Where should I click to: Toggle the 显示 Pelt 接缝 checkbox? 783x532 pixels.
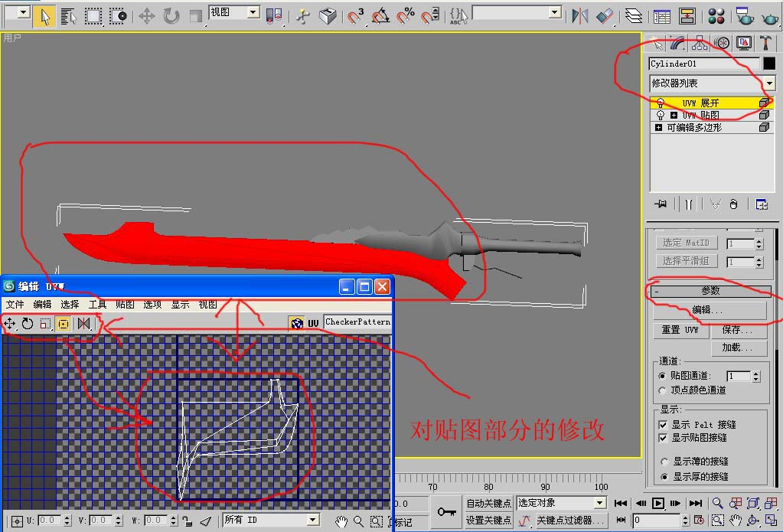tap(663, 425)
